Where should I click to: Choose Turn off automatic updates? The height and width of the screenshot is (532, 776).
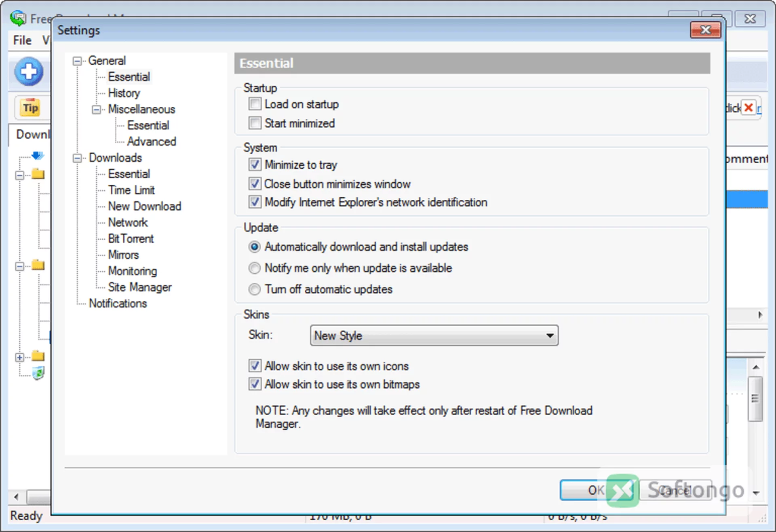[255, 289]
